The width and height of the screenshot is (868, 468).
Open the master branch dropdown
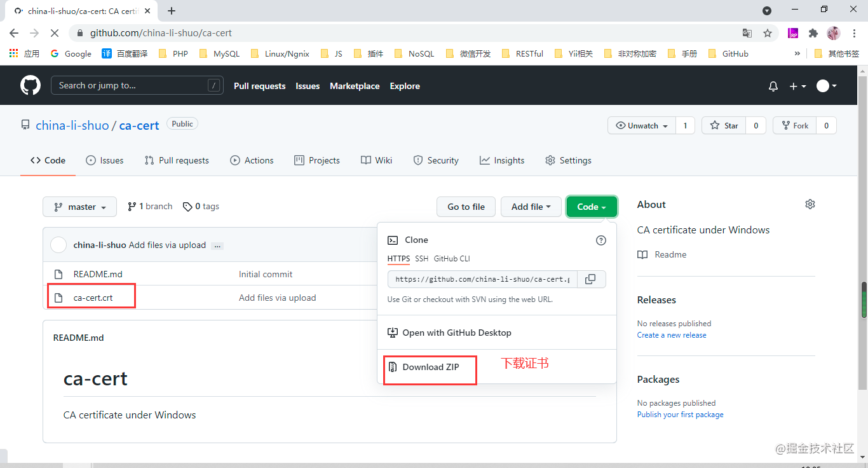tap(79, 206)
